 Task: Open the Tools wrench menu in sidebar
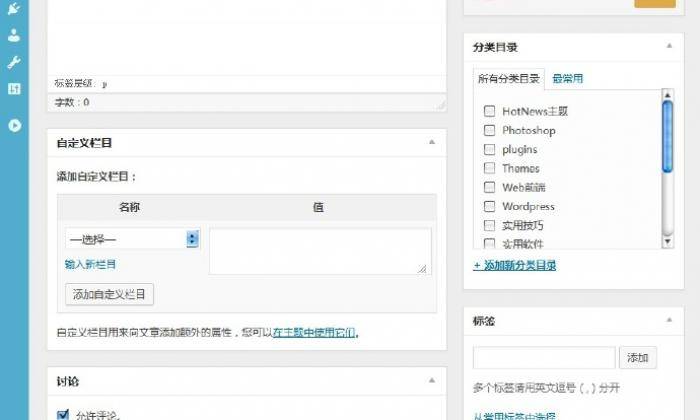(14, 62)
